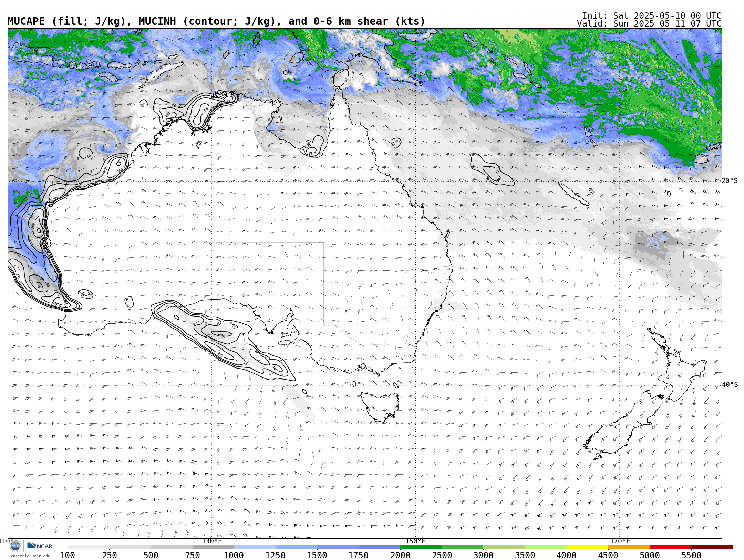Select the map title starting with MUCAPE
The width and height of the screenshot is (744, 560).
coord(216,21)
